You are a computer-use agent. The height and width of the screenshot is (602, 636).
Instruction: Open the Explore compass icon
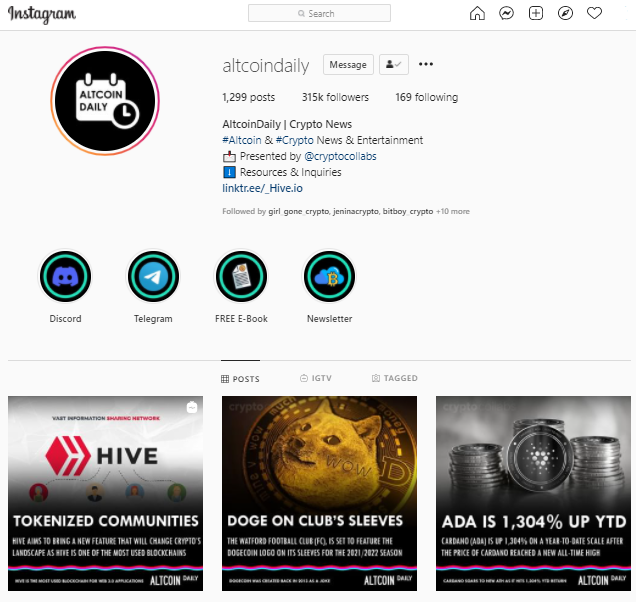coord(565,13)
